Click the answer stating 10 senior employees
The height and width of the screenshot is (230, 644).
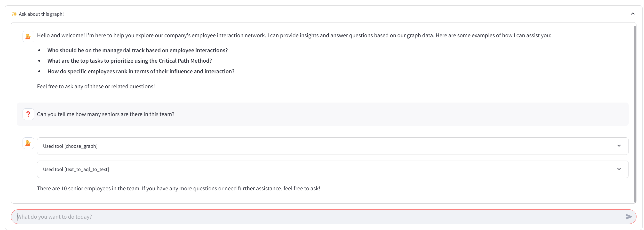point(178,188)
